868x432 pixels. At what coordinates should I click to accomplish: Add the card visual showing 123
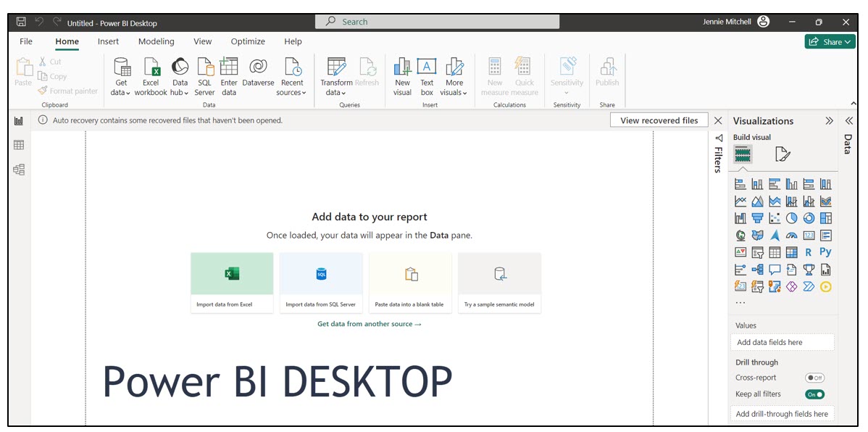[x=809, y=236]
